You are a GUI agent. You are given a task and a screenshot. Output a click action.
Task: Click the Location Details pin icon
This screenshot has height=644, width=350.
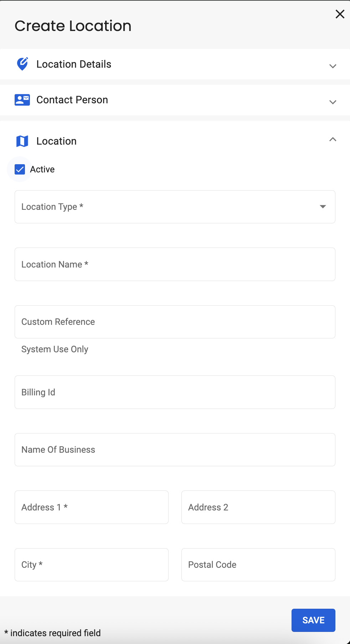[x=22, y=64]
